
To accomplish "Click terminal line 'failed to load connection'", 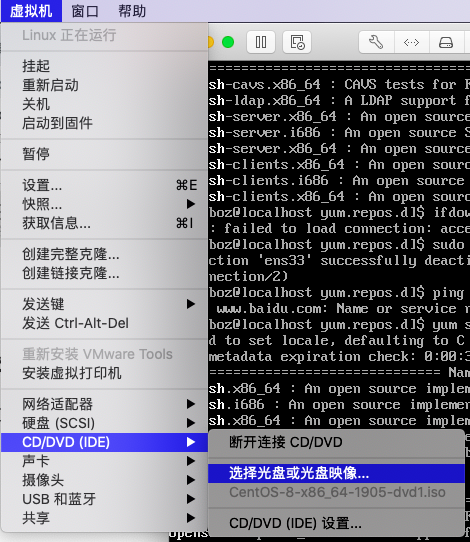I will point(339,228).
